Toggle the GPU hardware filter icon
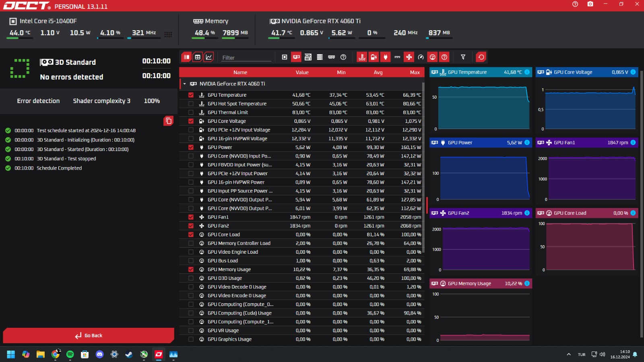This screenshot has height=362, width=644. pos(296,57)
